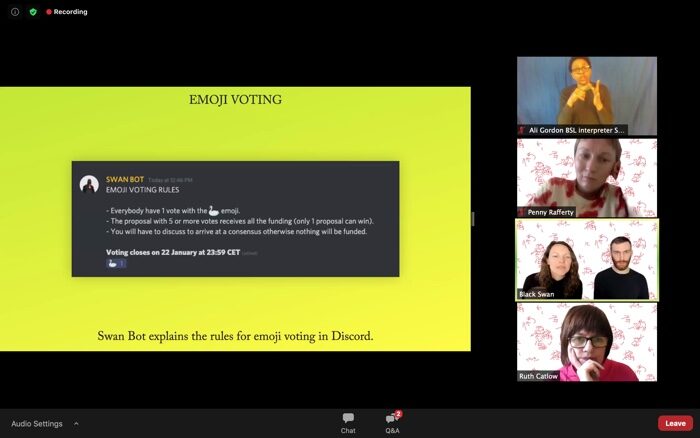Image resolution: width=700 pixels, height=438 pixels.
Task: Click the green encryption shield icon
Action: (x=32, y=12)
